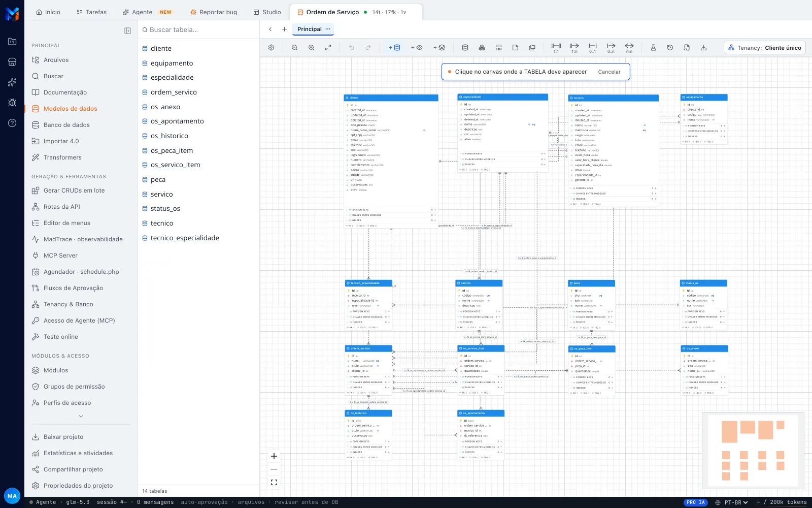Open Rotas da API in sidebar

[62, 207]
